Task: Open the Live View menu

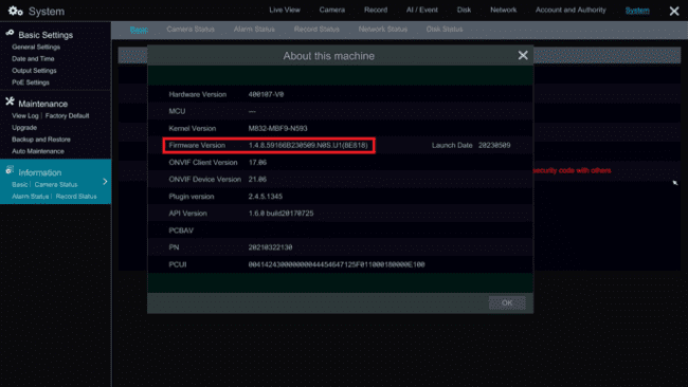Action: tap(285, 10)
